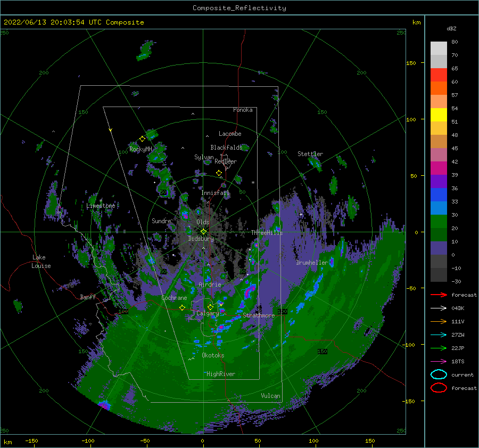479x448 pixels.
Task: Click the yellow diamond marker below RedDeer
Action: coord(219,173)
